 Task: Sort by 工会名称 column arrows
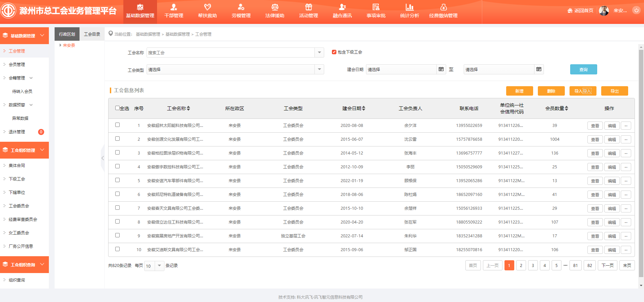(188, 108)
